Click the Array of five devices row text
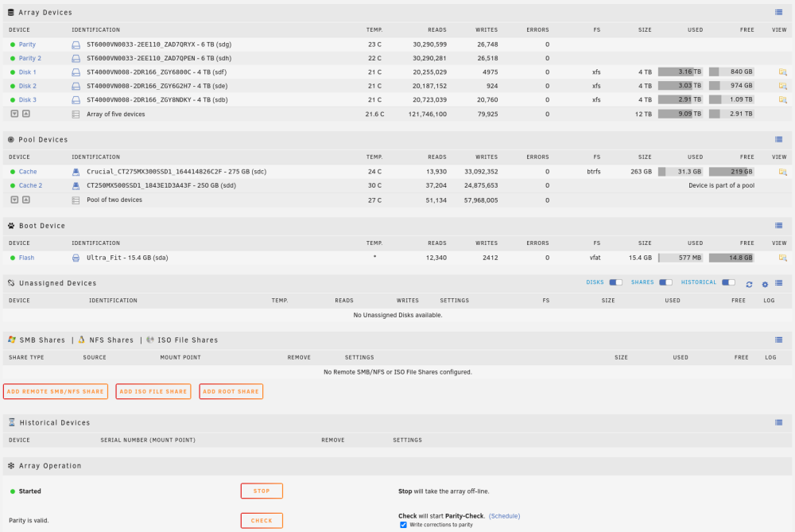 coord(115,114)
